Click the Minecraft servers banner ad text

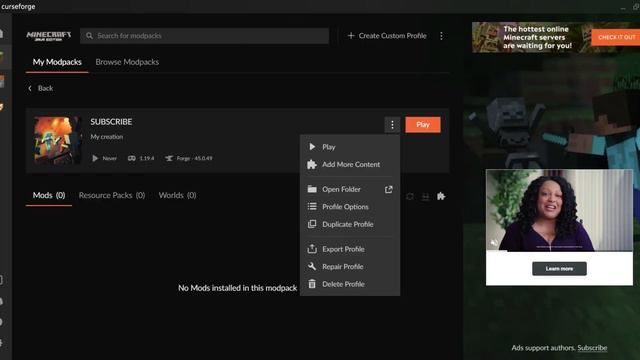click(x=537, y=37)
